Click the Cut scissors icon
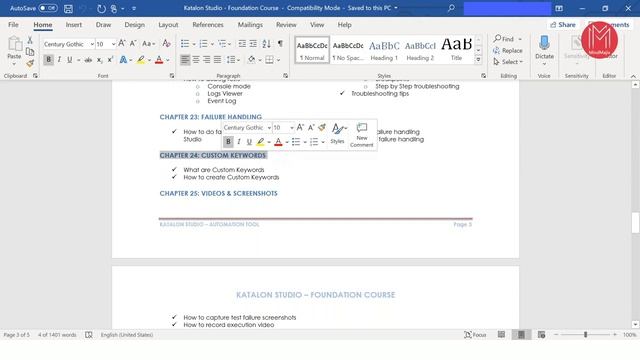The image size is (640, 360). click(30, 40)
